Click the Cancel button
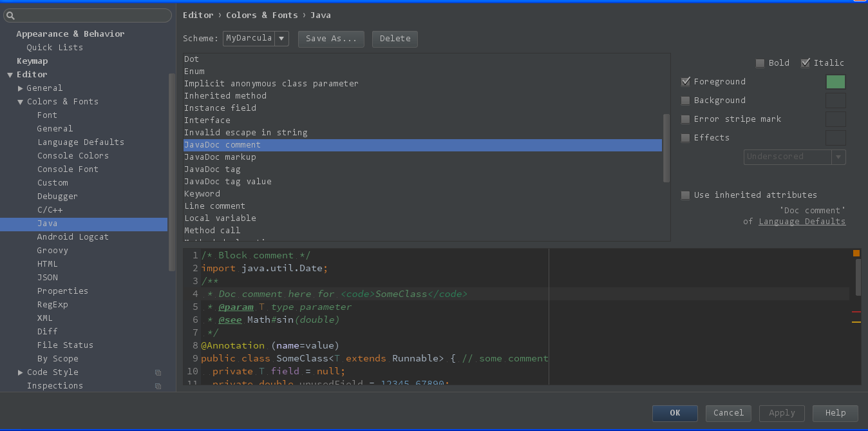868x431 pixels. [x=728, y=413]
